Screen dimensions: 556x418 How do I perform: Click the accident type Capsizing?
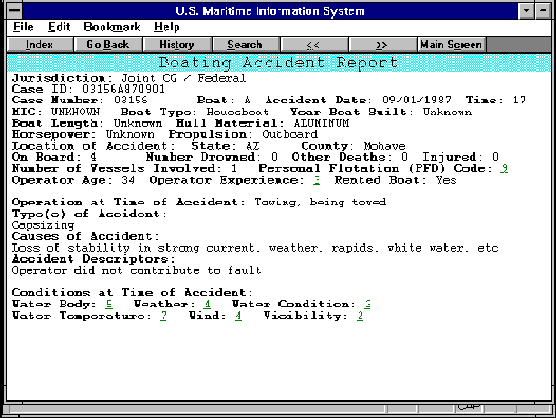[x=43, y=225]
